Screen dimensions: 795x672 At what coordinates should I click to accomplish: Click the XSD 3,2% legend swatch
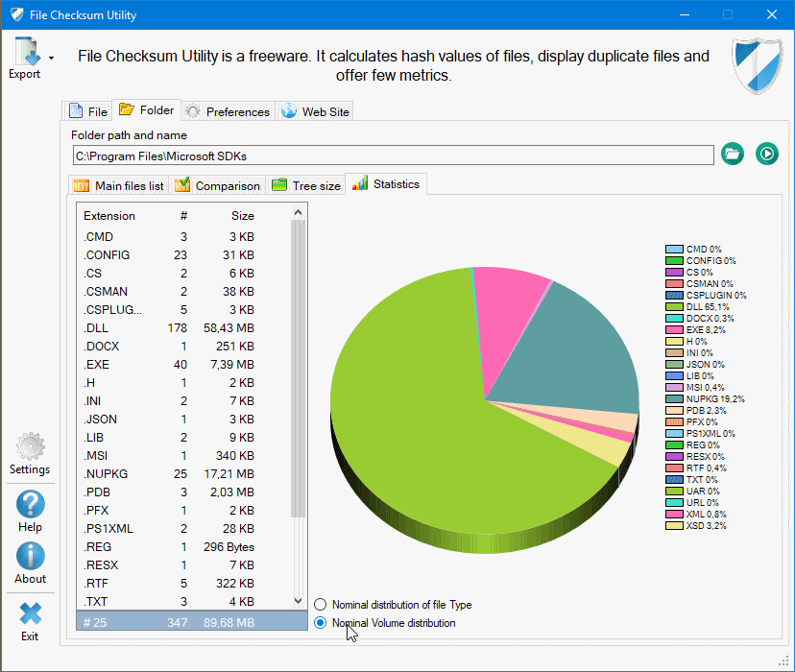click(674, 526)
